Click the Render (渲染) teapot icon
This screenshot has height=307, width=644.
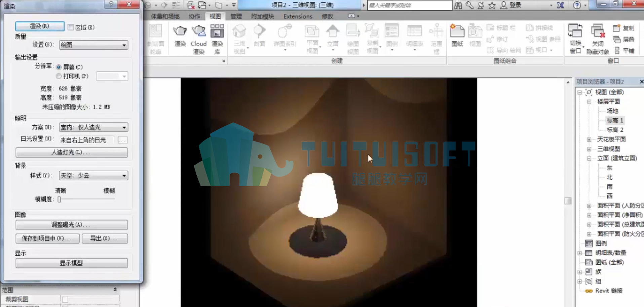[180, 31]
